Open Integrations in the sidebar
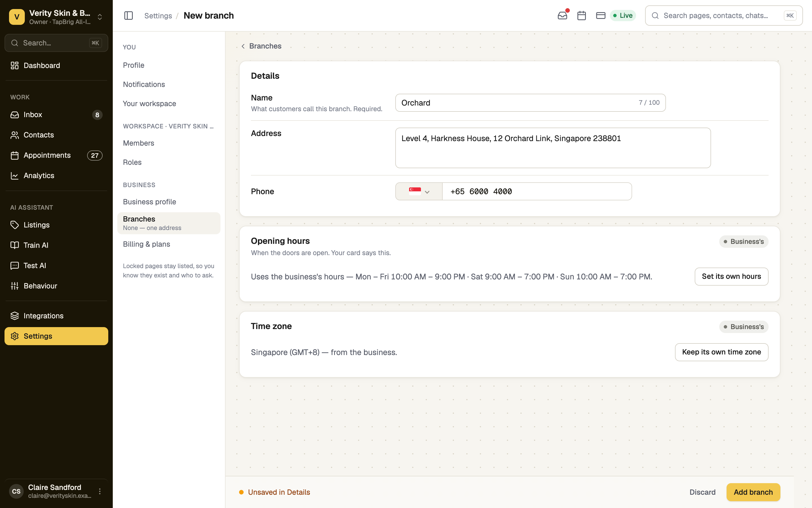 [56, 316]
